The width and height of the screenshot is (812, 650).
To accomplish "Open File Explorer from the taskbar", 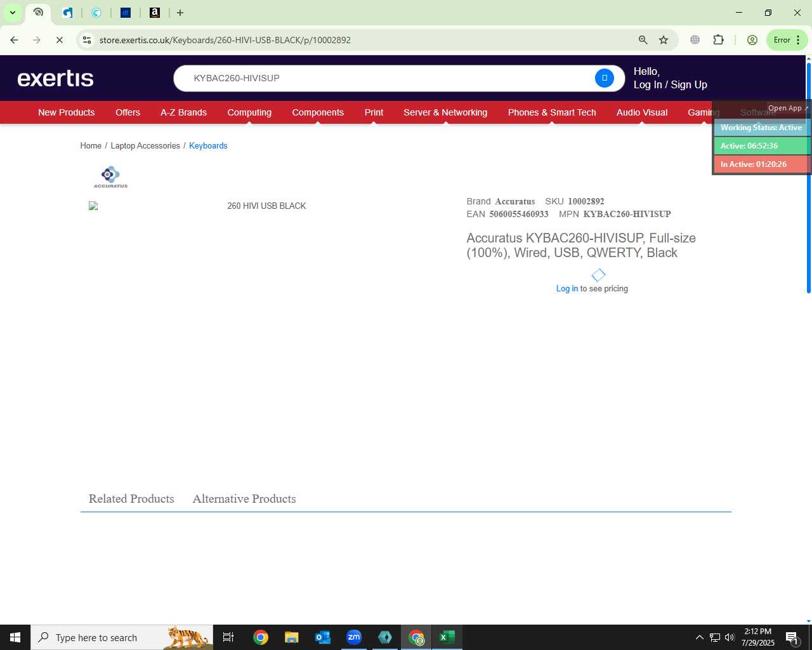I will (291, 637).
